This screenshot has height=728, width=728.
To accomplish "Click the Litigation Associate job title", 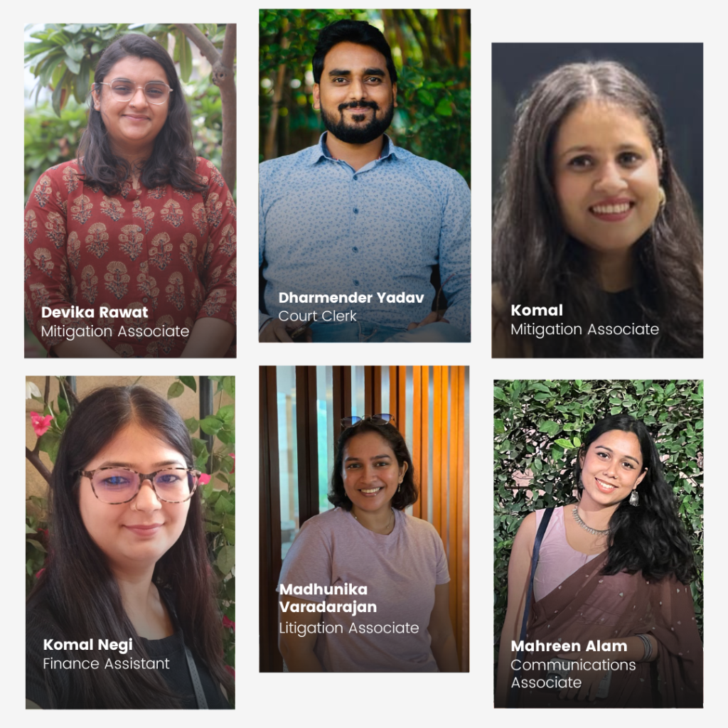I will point(348,628).
